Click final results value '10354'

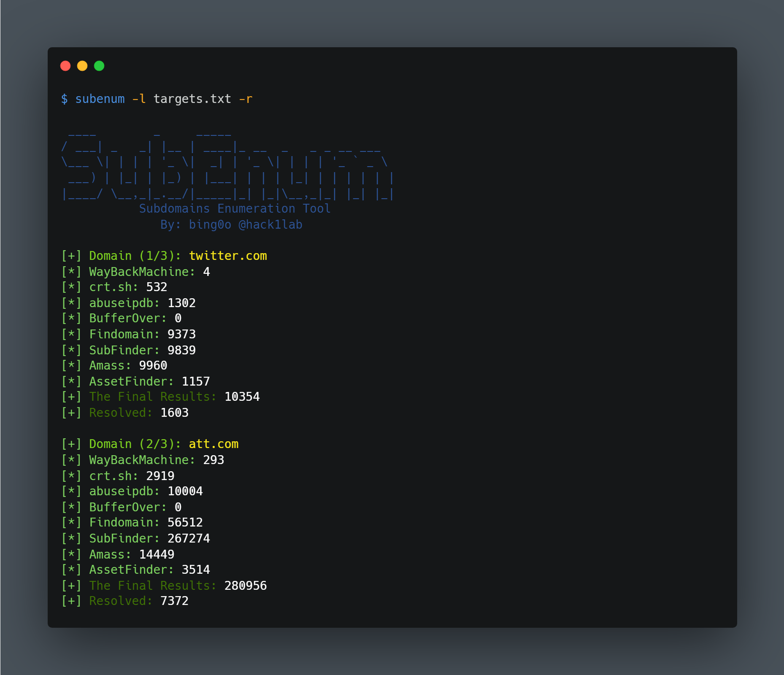click(x=242, y=397)
